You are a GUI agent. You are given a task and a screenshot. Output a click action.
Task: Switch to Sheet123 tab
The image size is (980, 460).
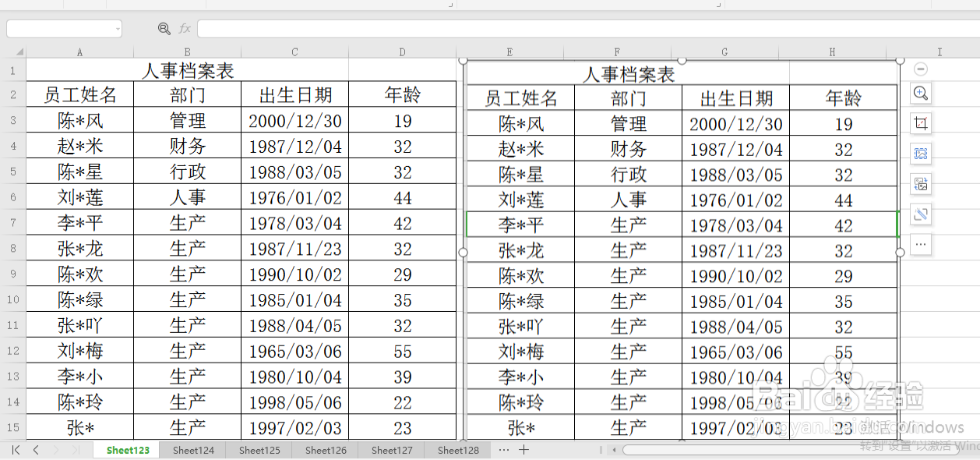click(128, 451)
